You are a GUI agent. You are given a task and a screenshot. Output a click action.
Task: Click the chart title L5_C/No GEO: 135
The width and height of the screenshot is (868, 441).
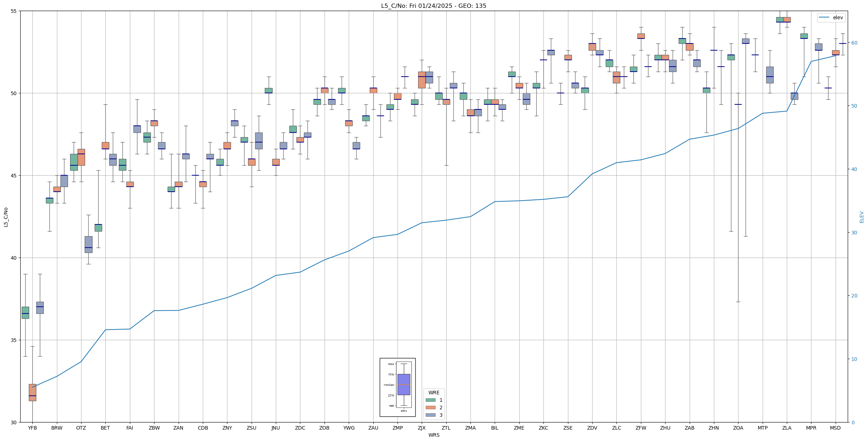click(x=433, y=6)
